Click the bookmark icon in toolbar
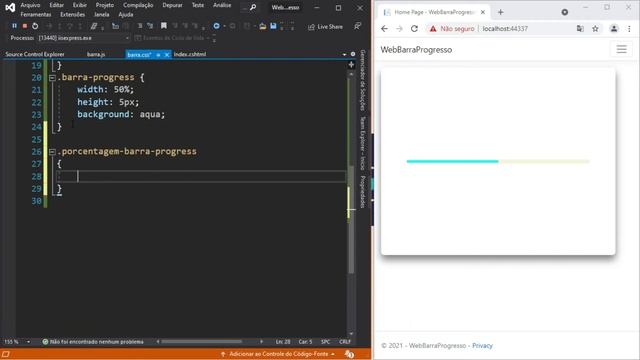Screen dimensions: 640x360 (164, 26)
